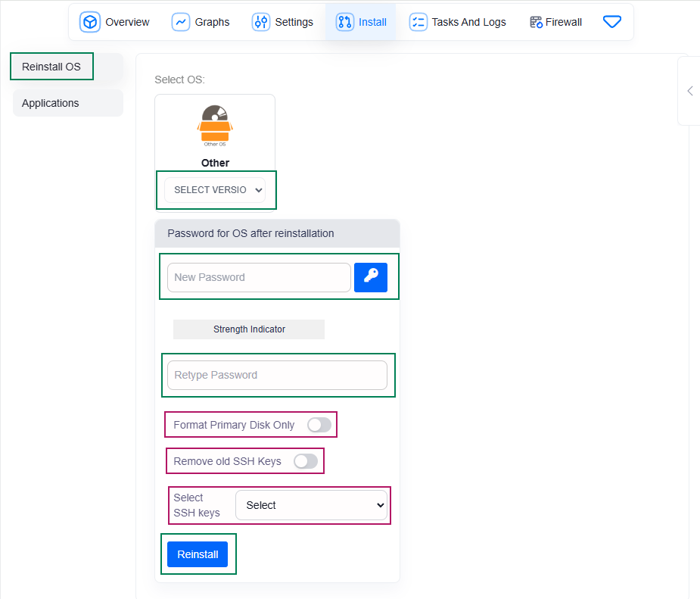Open the Reinstall OS sidebar tab
This screenshot has width=700, height=599.
[51, 67]
